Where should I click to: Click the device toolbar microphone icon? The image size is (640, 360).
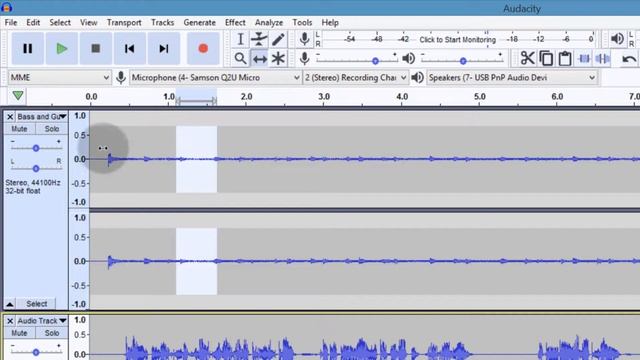coord(121,78)
